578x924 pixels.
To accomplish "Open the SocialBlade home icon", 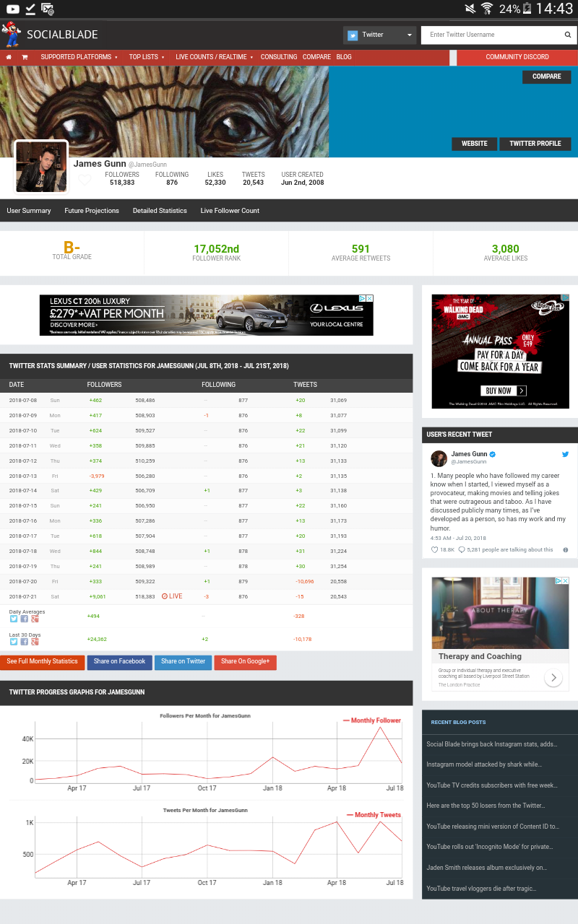I will pos(9,57).
